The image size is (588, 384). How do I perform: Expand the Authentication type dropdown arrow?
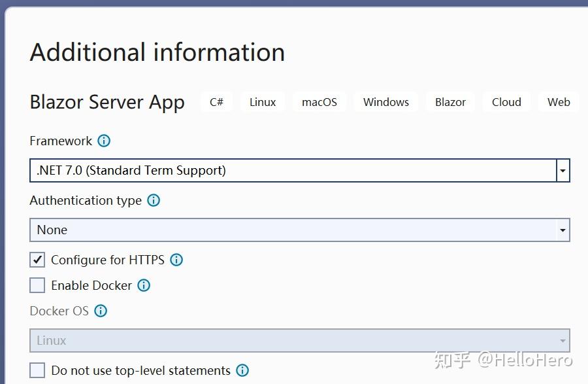pyautogui.click(x=563, y=230)
